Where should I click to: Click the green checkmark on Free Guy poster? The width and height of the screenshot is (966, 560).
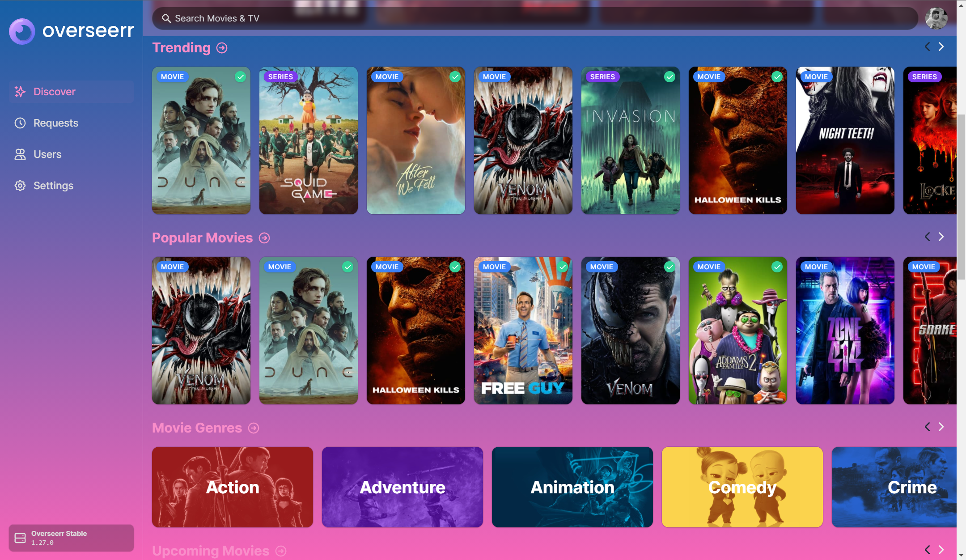(x=562, y=267)
